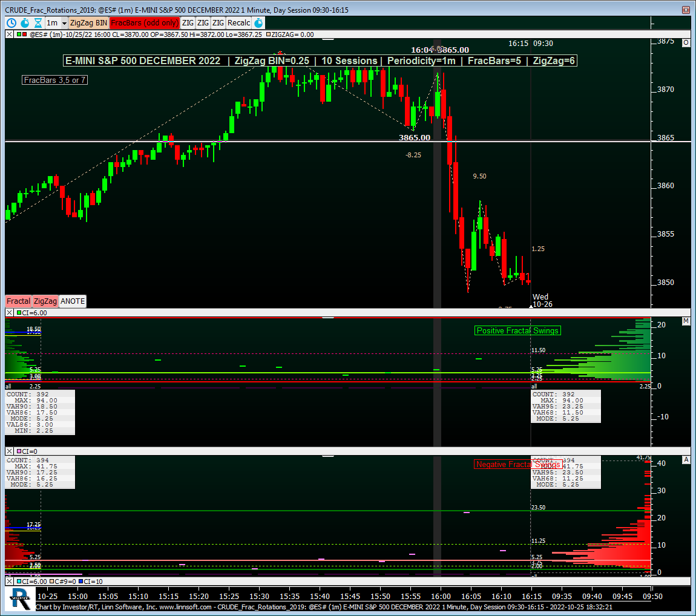696x616 pixels.
Task: Toggle the ZigZag button on the chart
Action: point(45,301)
